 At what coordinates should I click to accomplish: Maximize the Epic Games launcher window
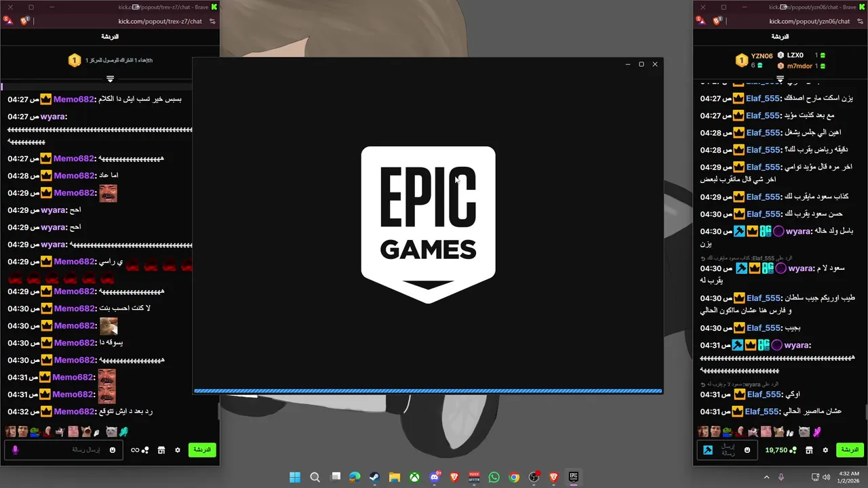tap(642, 64)
